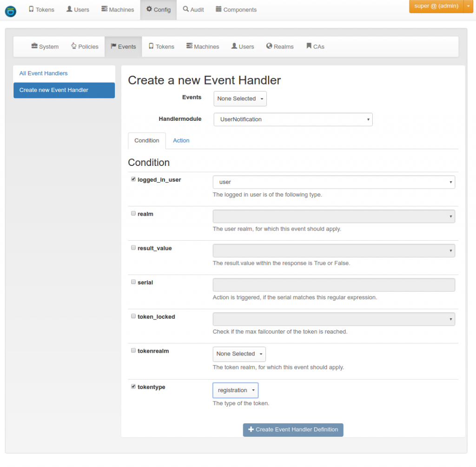Click the 'Handlermodule' field label
This screenshot has width=476, height=467.
tap(180, 119)
